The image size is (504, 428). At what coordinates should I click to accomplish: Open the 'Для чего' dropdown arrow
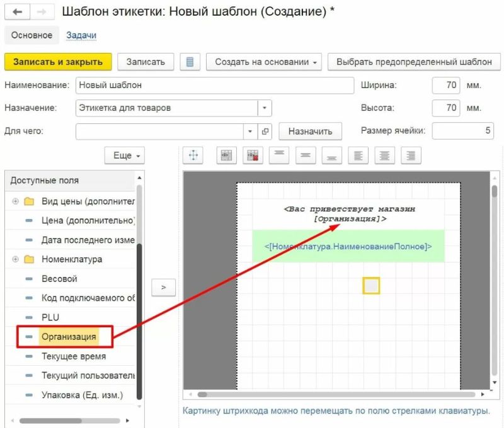250,131
